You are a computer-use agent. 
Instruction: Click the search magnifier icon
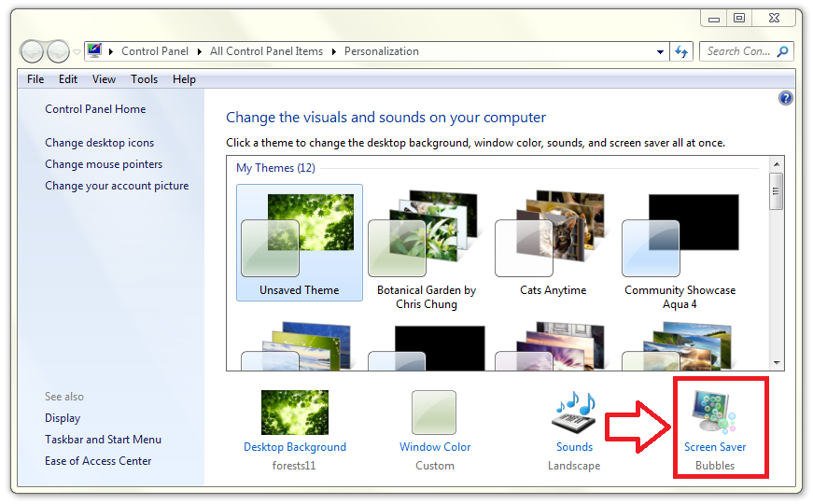[782, 51]
